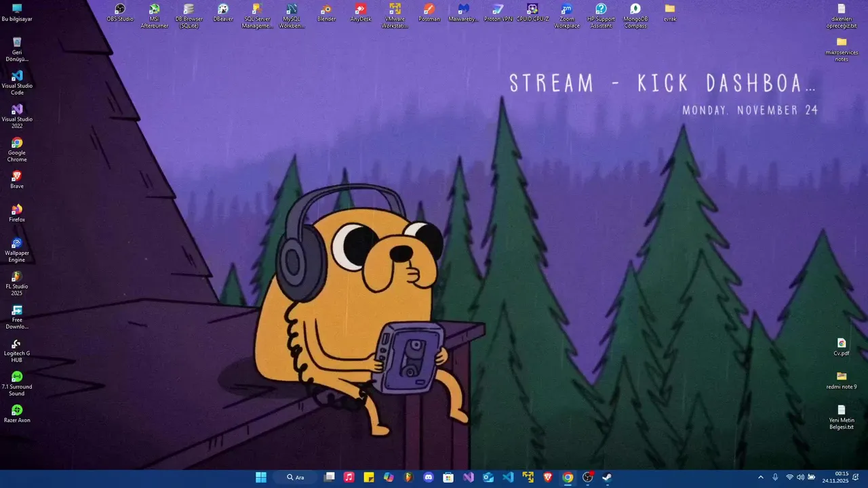The width and height of the screenshot is (868, 488).
Task: Select the VMware Workstation desktop icon
Action: [395, 16]
